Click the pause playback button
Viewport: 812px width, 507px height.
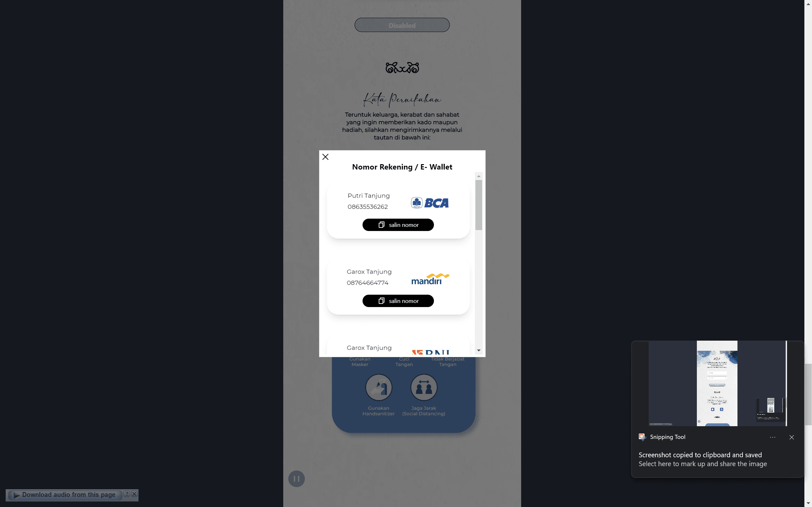click(x=296, y=478)
